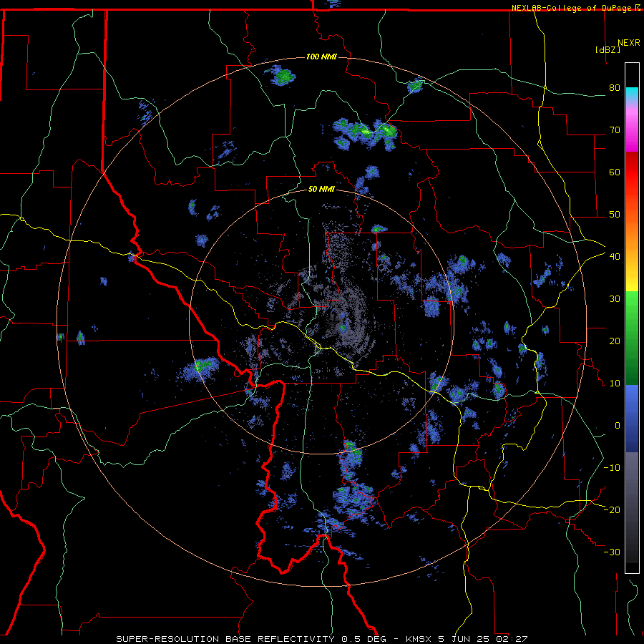Click the -20 value on the dBZ scale
This screenshot has width=644, height=644.
(x=612, y=509)
